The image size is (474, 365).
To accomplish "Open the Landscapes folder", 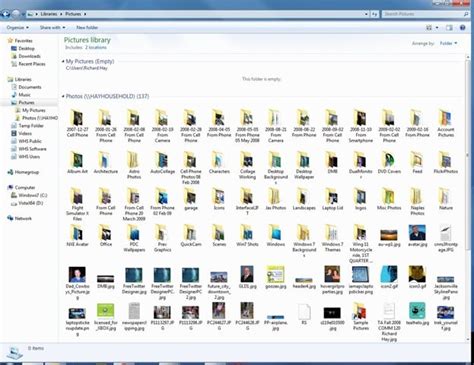I will click(x=304, y=199).
